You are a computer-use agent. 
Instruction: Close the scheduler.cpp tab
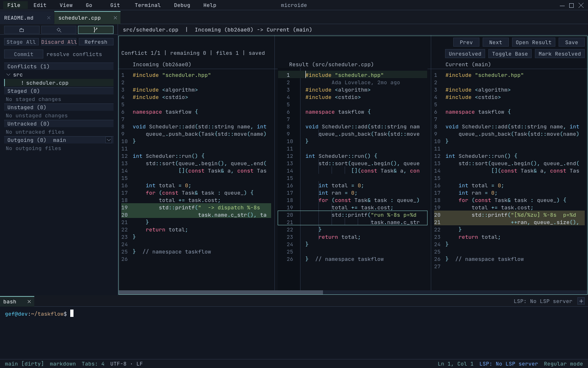[x=115, y=18]
